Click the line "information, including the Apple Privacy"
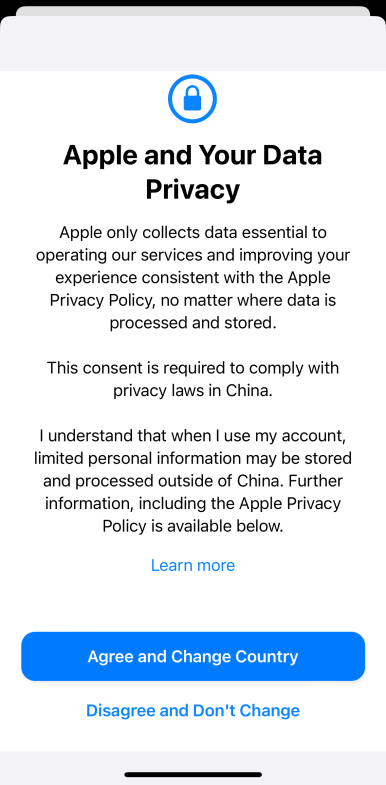This screenshot has width=386, height=785. pos(193,504)
